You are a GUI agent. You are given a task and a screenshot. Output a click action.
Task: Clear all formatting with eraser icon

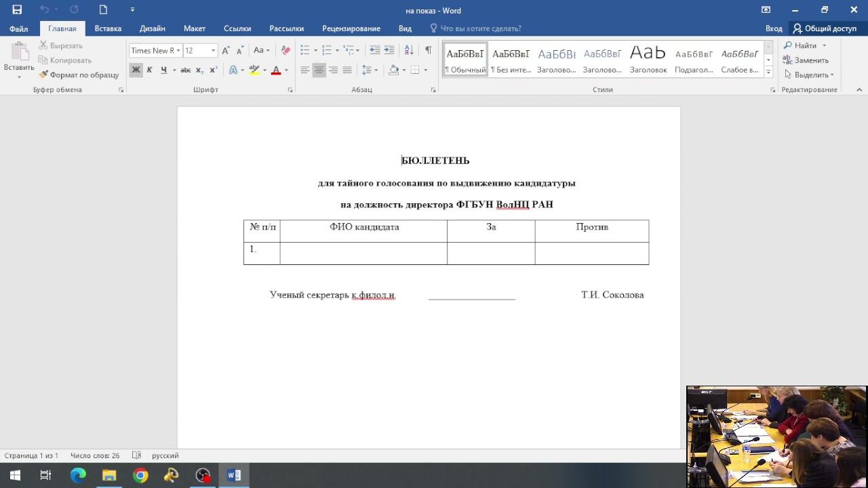click(285, 50)
